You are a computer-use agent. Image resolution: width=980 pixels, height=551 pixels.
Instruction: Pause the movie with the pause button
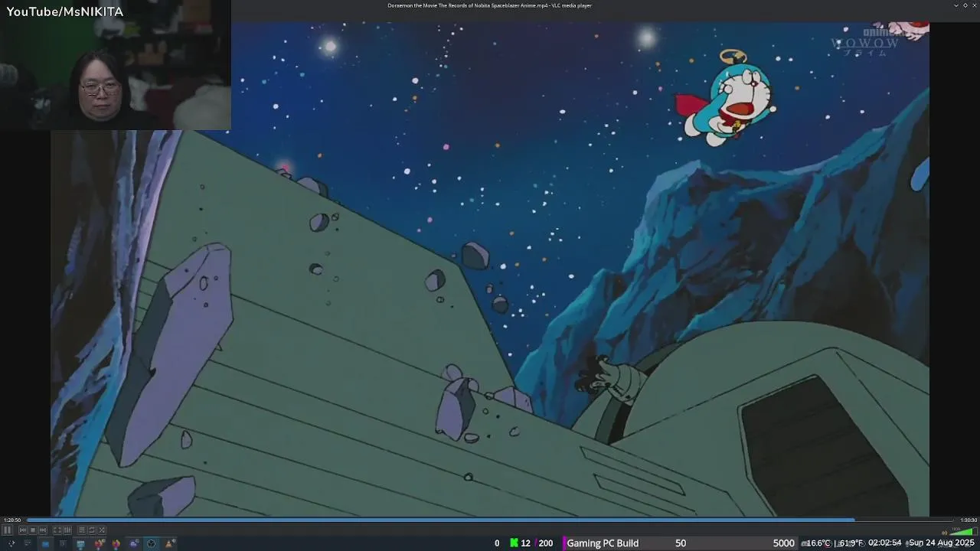[x=7, y=530]
